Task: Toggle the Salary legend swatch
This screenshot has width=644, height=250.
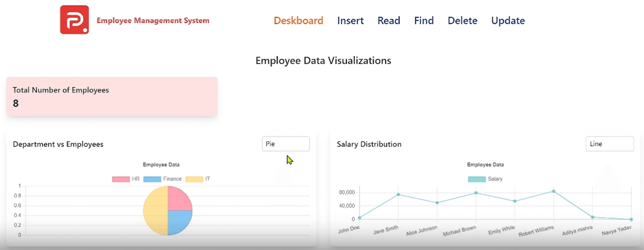Action: (477, 179)
